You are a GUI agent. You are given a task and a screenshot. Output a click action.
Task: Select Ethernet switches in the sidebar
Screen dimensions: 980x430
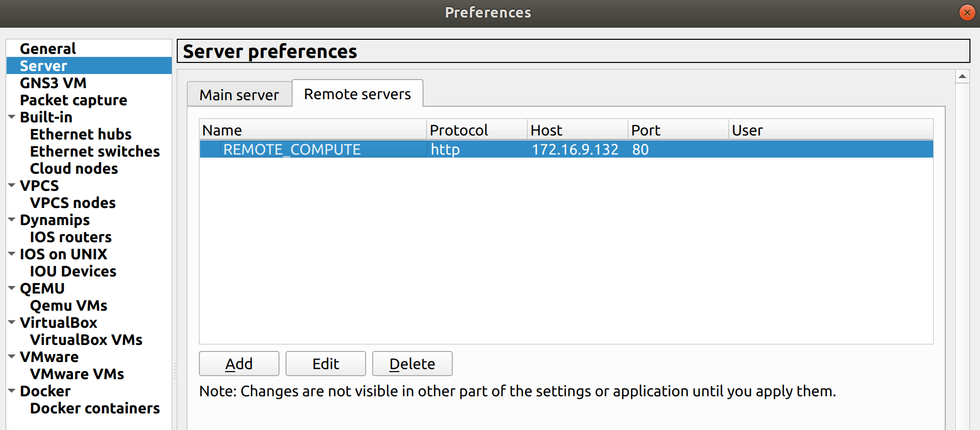pyautogui.click(x=95, y=151)
